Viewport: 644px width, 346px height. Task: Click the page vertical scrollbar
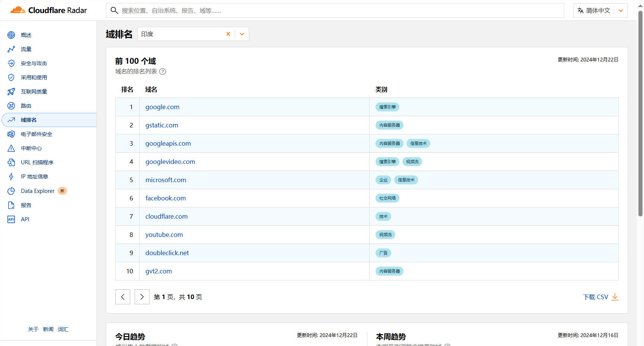point(641,114)
